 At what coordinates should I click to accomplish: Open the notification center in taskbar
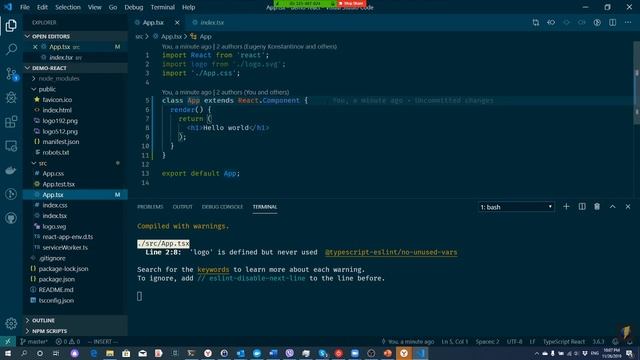click(x=629, y=353)
